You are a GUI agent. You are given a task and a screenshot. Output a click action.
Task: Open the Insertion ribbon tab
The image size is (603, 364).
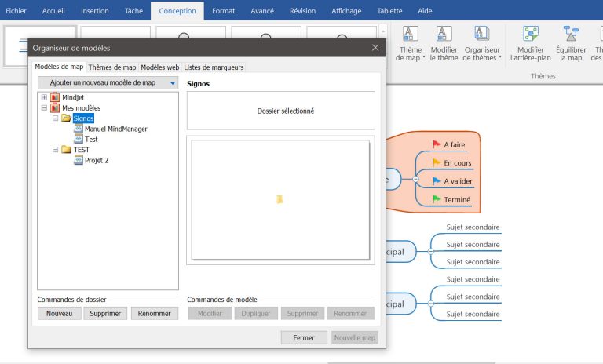coord(94,11)
